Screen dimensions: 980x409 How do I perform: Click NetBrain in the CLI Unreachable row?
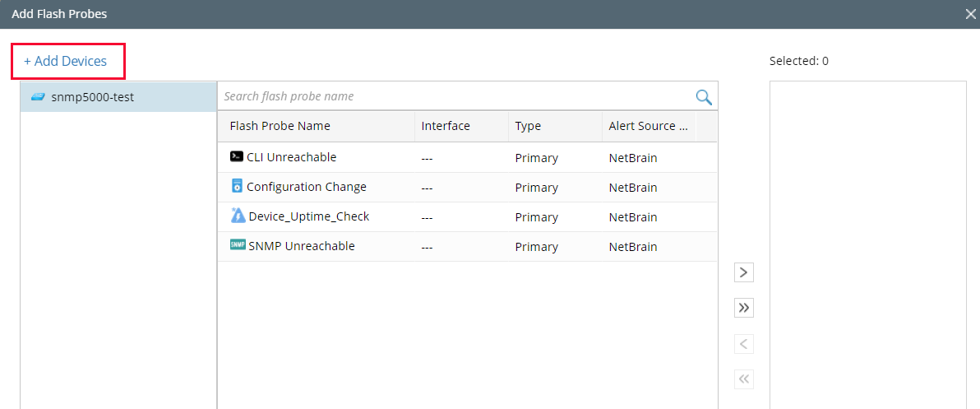[x=633, y=158]
